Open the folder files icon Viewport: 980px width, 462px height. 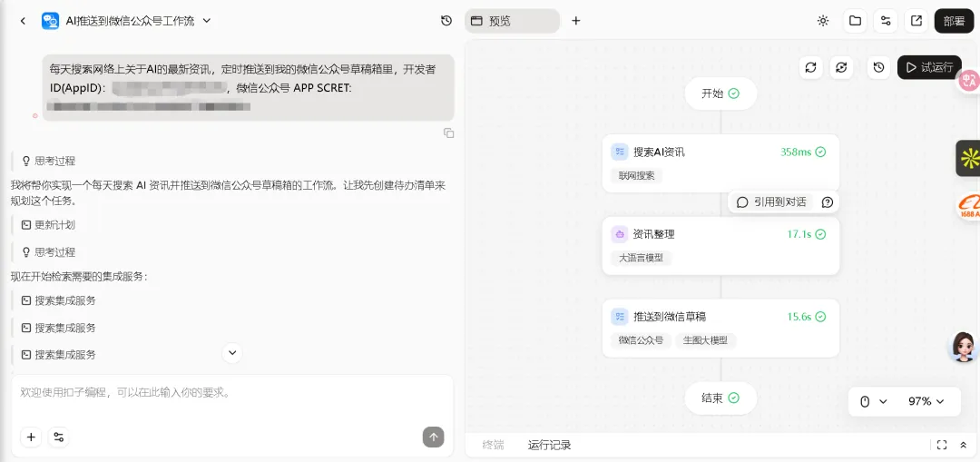click(855, 21)
